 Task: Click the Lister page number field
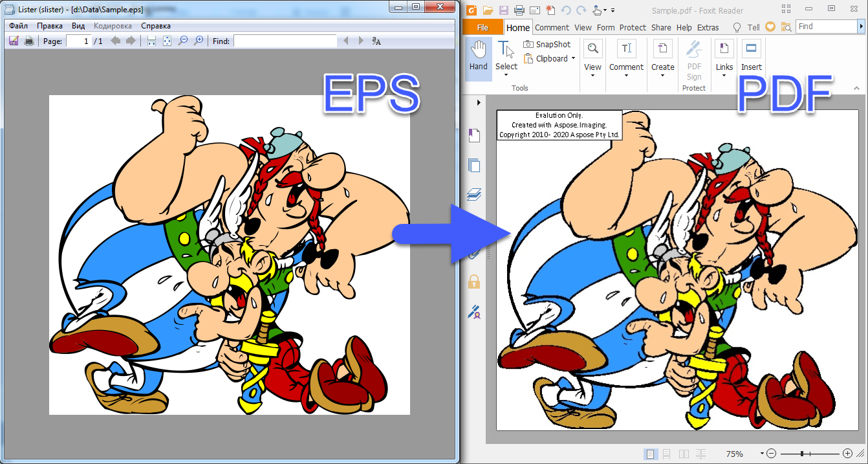(78, 41)
